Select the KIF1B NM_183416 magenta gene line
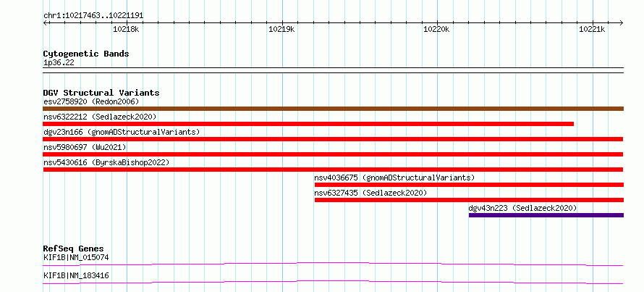Screen dimensions: 644x292 (x=333, y=282)
